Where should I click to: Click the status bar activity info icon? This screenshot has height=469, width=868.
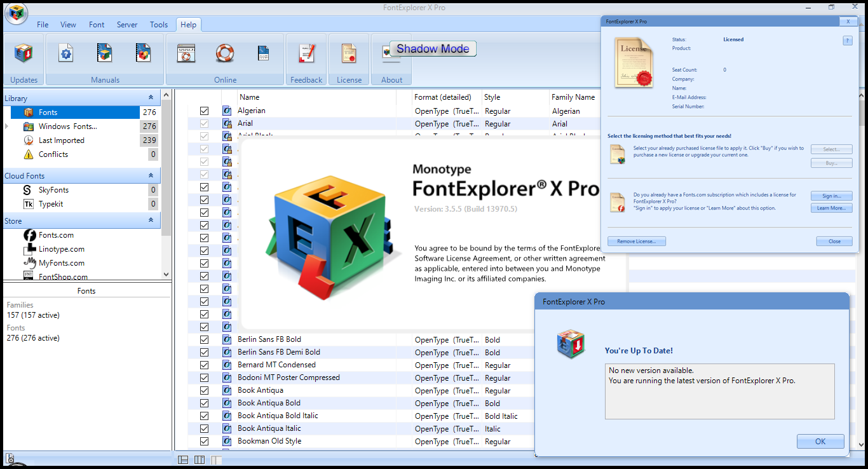point(10,458)
